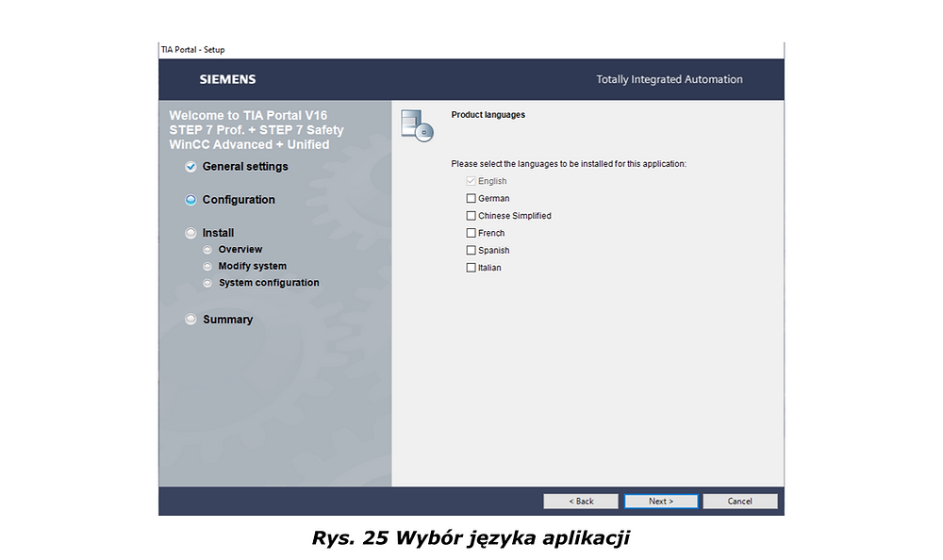This screenshot has width=943, height=560.
Task: Click the Modify system bullet icon
Action: click(207, 267)
